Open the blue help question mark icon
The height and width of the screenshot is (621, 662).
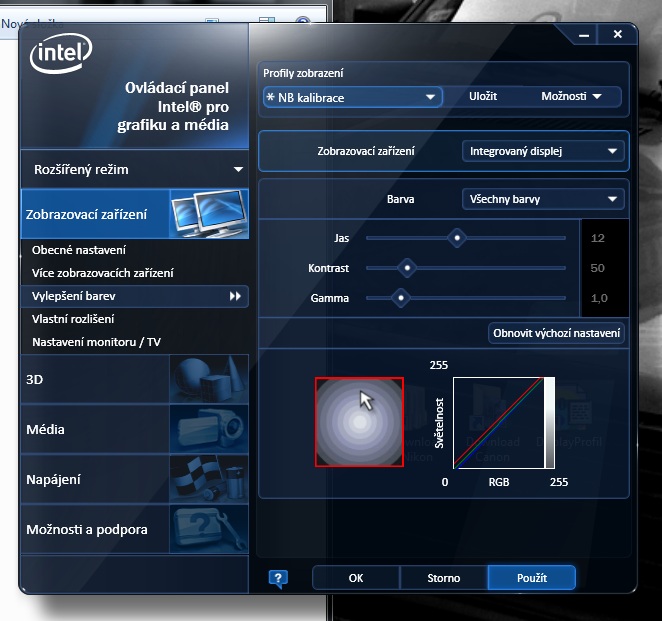coord(278,578)
